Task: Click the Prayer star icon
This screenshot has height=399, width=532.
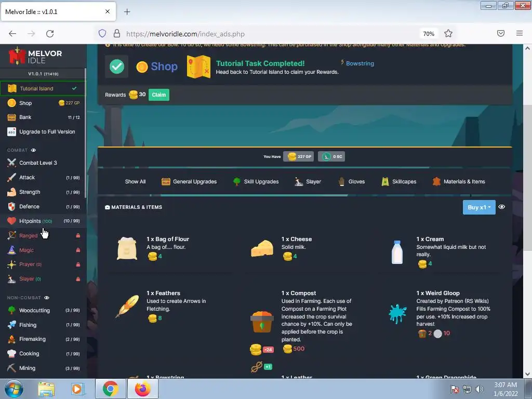Action: (x=11, y=264)
